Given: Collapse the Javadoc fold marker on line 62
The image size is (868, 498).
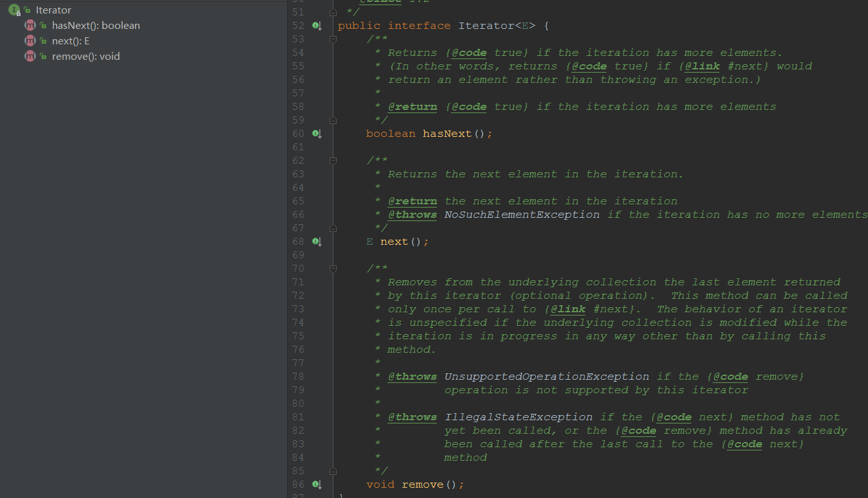Looking at the screenshot, I should pos(333,161).
